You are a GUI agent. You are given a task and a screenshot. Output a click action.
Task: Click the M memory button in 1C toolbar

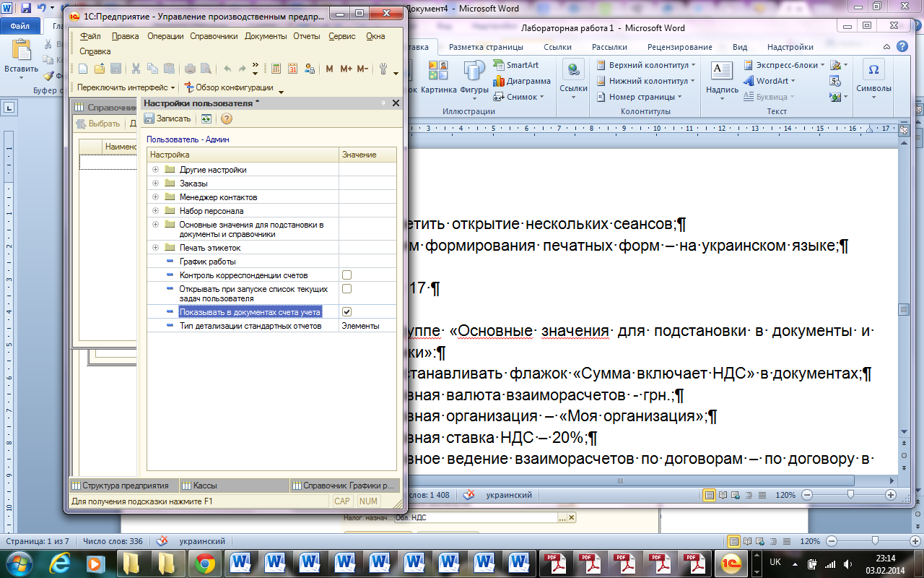point(329,69)
